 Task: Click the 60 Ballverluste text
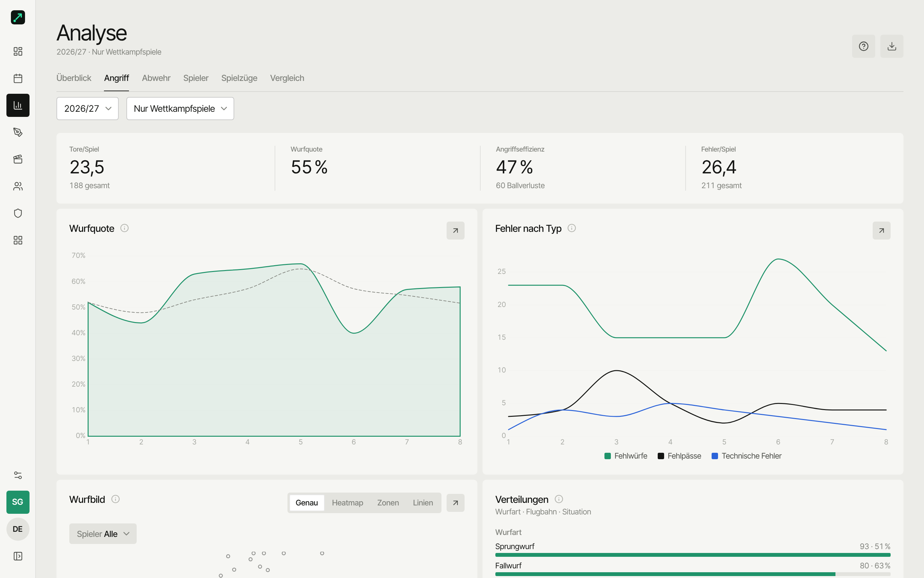pos(520,185)
